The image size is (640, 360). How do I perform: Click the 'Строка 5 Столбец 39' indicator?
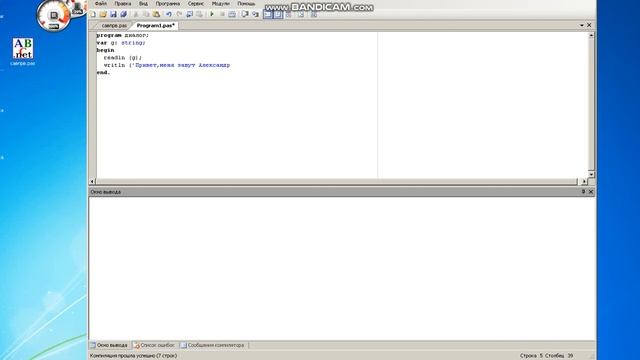[x=546, y=356]
